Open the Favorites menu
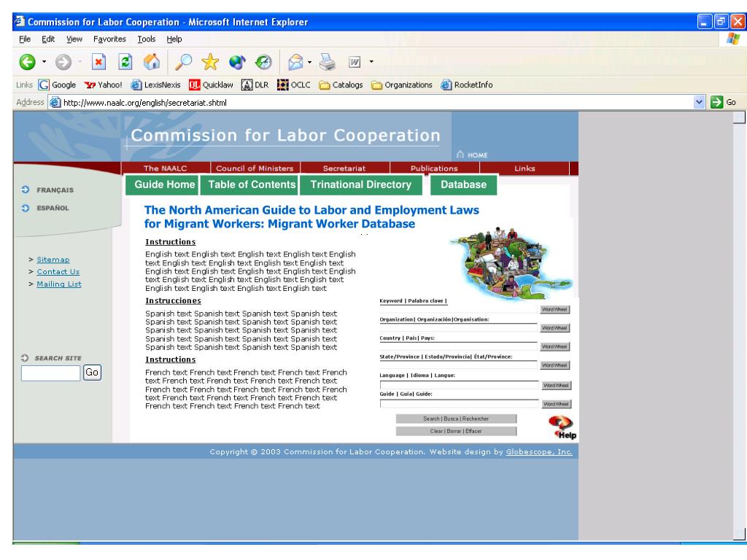 coord(109,39)
